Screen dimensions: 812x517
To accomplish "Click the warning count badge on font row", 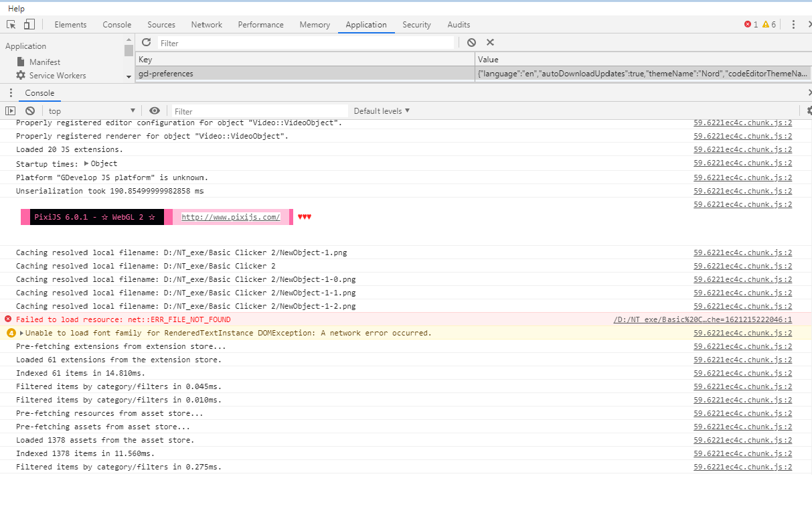I will (x=11, y=333).
